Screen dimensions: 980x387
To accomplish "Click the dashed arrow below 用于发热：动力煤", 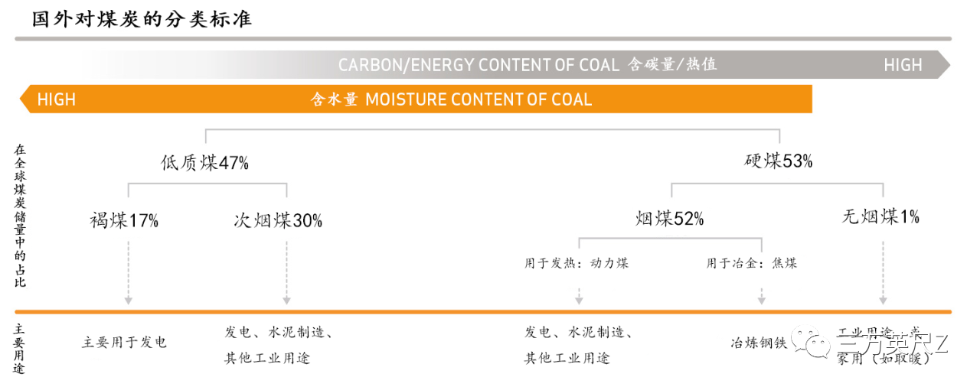I will pos(579,296).
